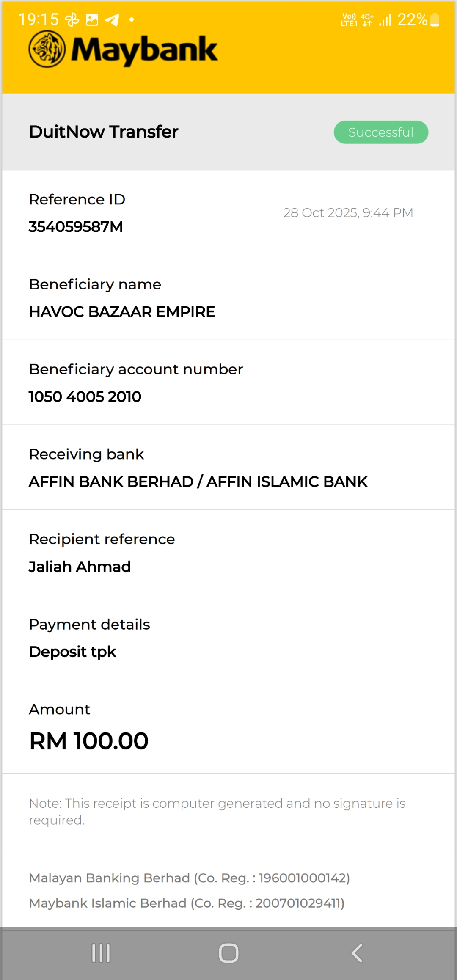Tap the 19:15 status bar clock
457x980 pixels.
point(39,19)
